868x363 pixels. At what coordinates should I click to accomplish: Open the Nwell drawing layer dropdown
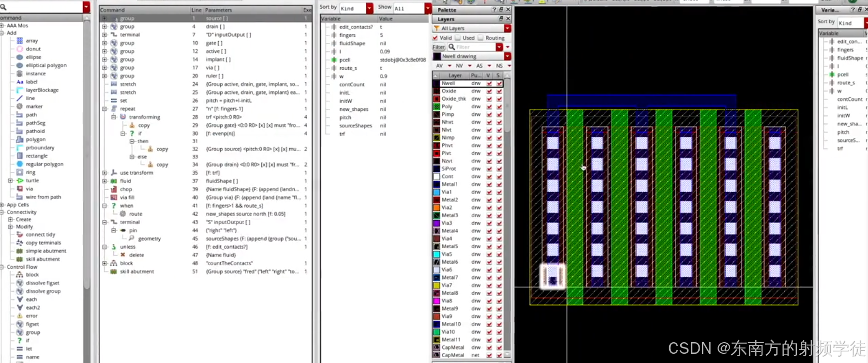tap(508, 56)
